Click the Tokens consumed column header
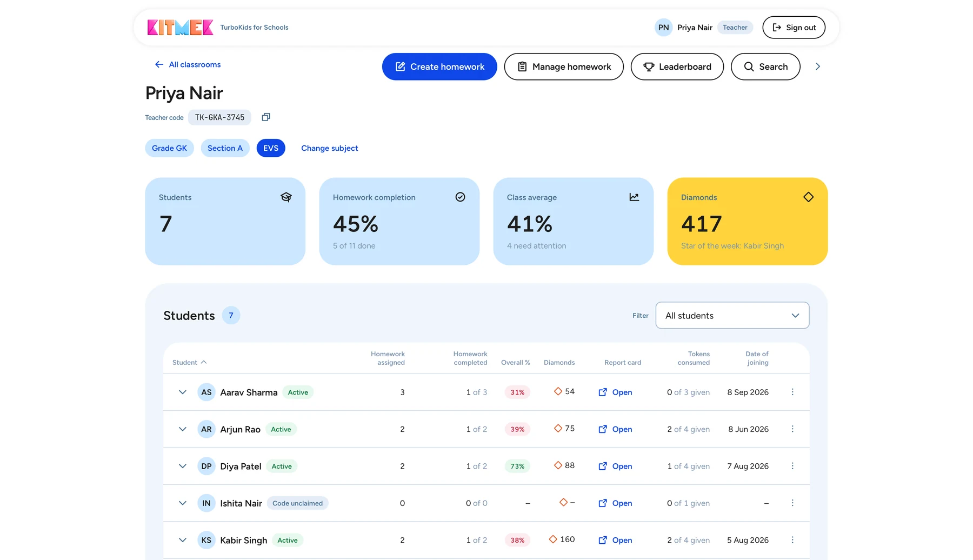 694,358
